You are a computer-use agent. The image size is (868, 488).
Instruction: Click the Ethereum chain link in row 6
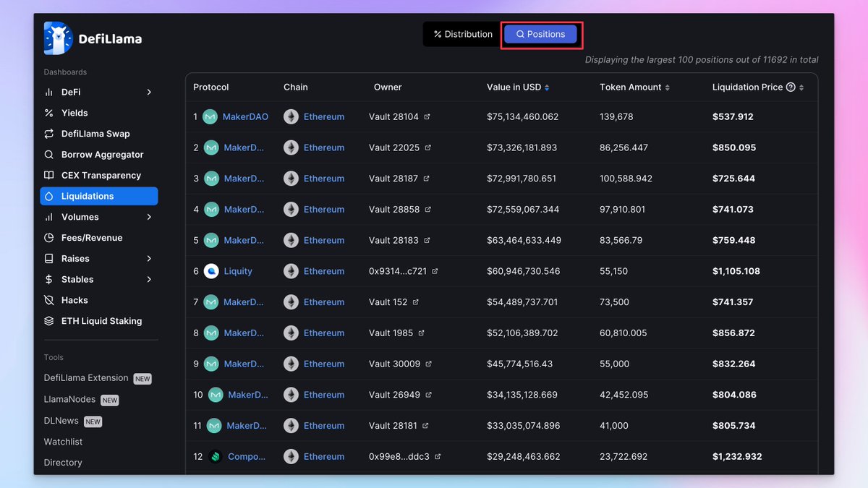[x=324, y=272]
